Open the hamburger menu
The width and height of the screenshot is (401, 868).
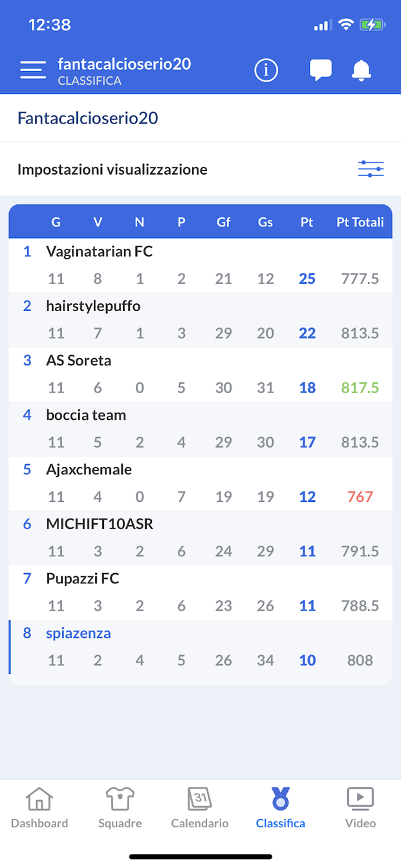(x=32, y=70)
